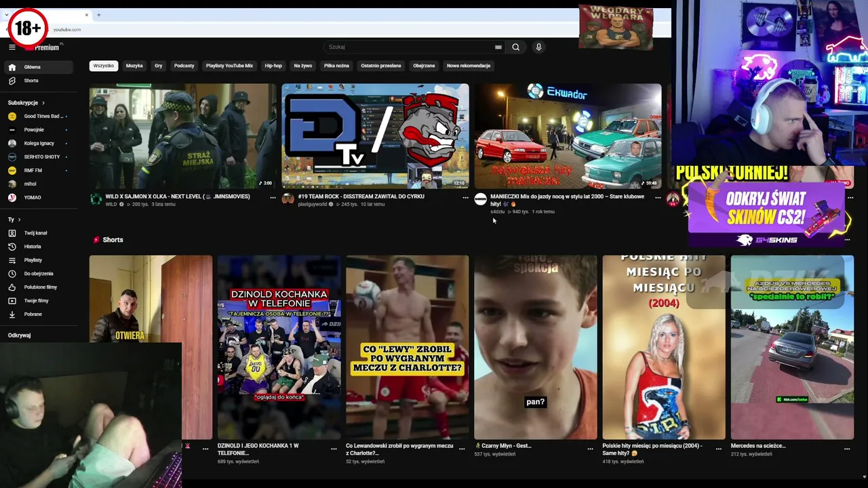Select the Na żywo filter chip
This screenshot has height=488, width=868.
coord(303,66)
